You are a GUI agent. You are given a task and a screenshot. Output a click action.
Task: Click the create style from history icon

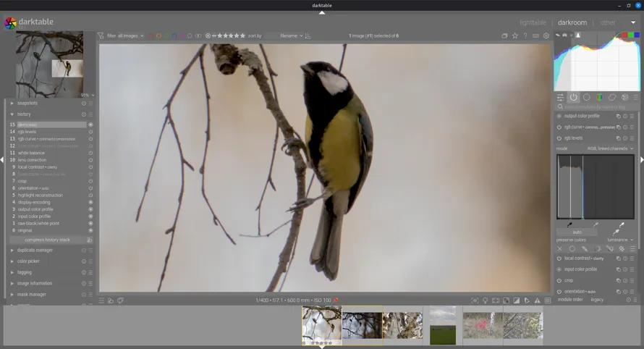(x=90, y=240)
